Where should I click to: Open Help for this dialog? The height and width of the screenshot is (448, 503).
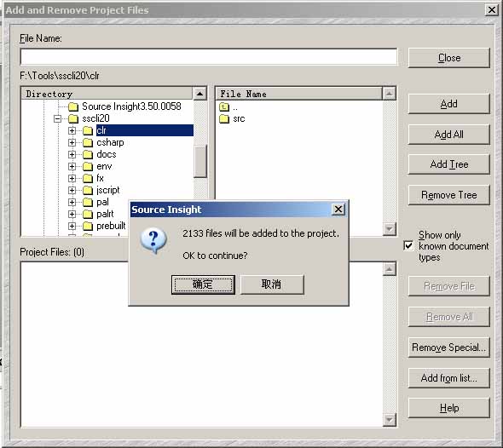tap(449, 408)
